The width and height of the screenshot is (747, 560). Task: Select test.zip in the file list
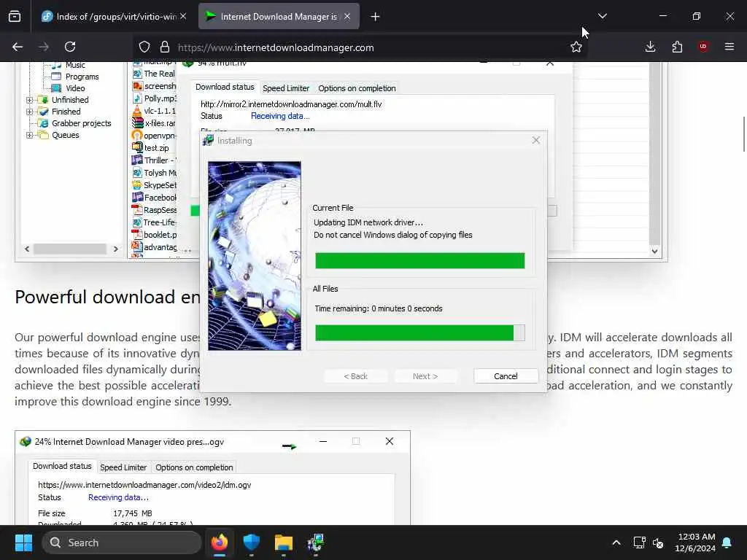(x=156, y=148)
